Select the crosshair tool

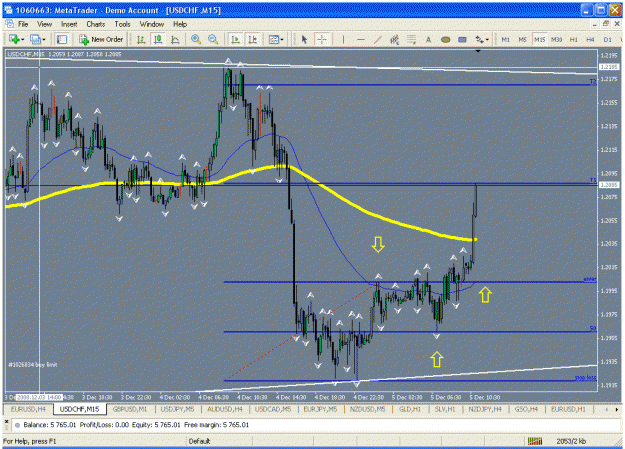pos(322,39)
